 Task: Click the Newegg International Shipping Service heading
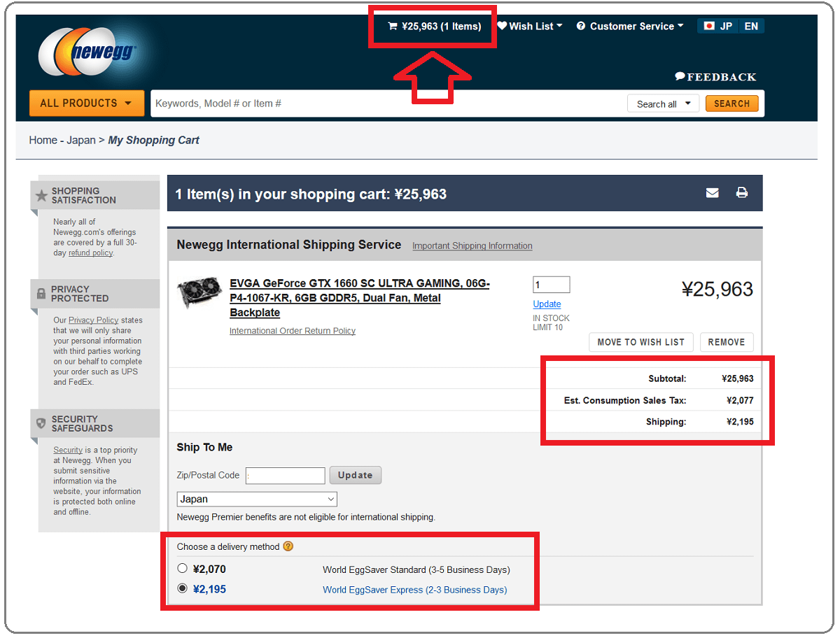pyautogui.click(x=289, y=245)
